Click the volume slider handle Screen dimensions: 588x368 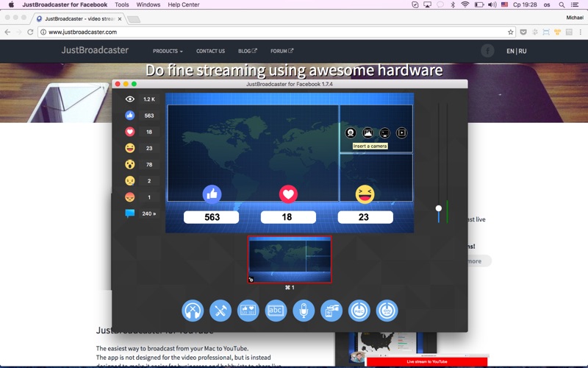[438, 208]
